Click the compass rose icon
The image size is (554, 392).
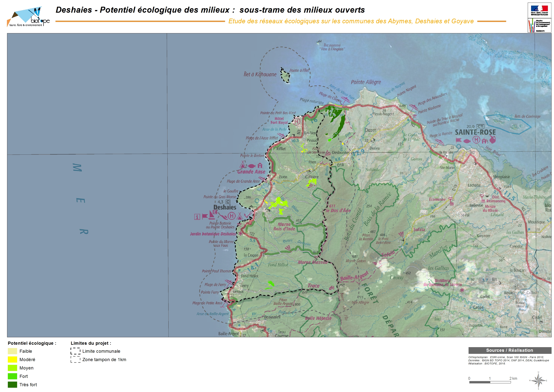[538, 381]
